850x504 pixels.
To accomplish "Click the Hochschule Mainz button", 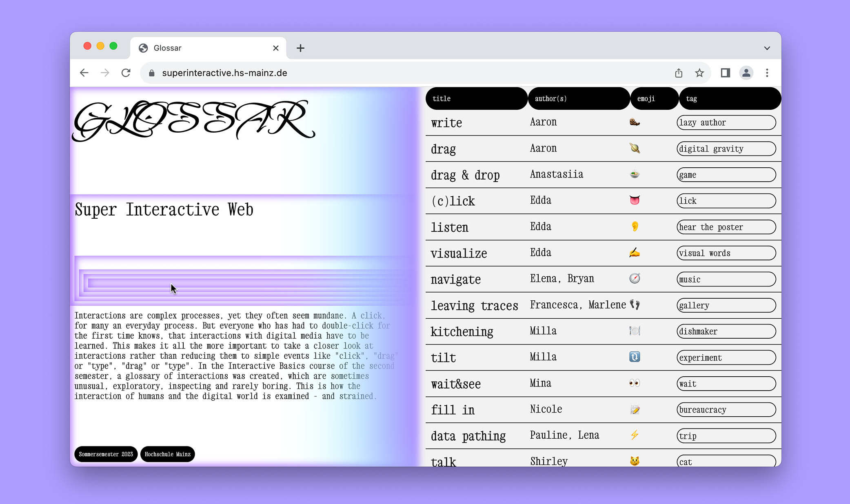I will (167, 454).
